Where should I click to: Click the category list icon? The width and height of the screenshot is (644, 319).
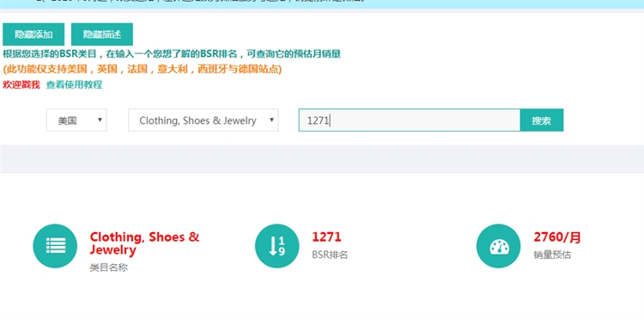[x=55, y=246]
